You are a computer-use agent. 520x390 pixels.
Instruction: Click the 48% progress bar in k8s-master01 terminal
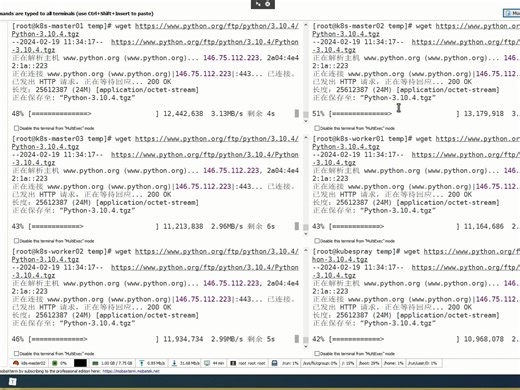click(93, 114)
